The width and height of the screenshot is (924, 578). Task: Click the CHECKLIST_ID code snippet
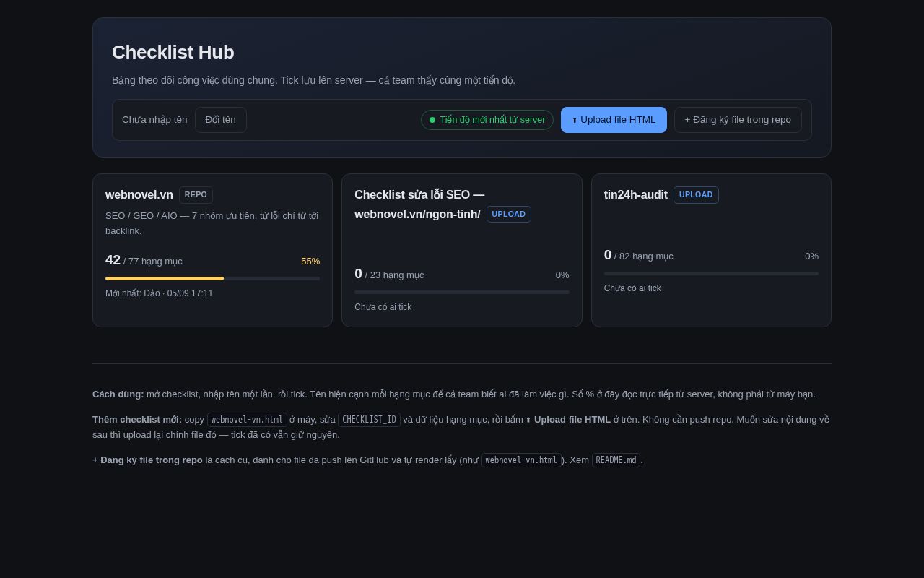(369, 420)
